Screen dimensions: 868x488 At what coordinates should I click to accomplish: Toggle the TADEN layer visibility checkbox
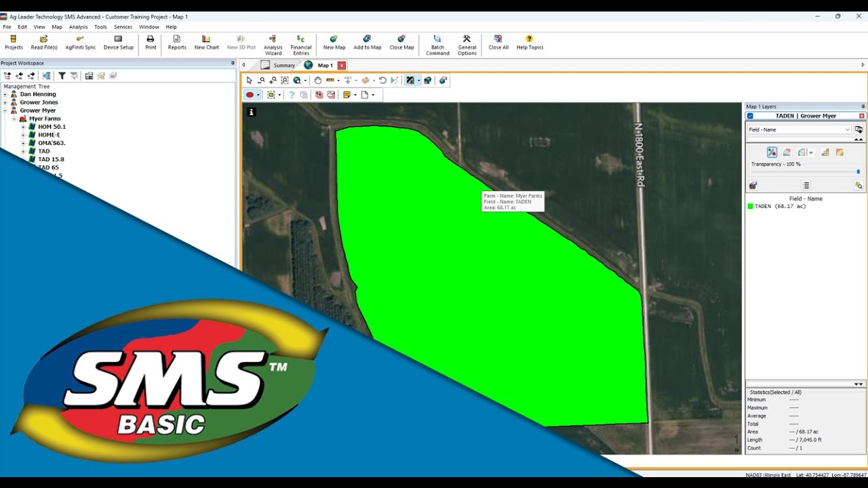point(750,116)
